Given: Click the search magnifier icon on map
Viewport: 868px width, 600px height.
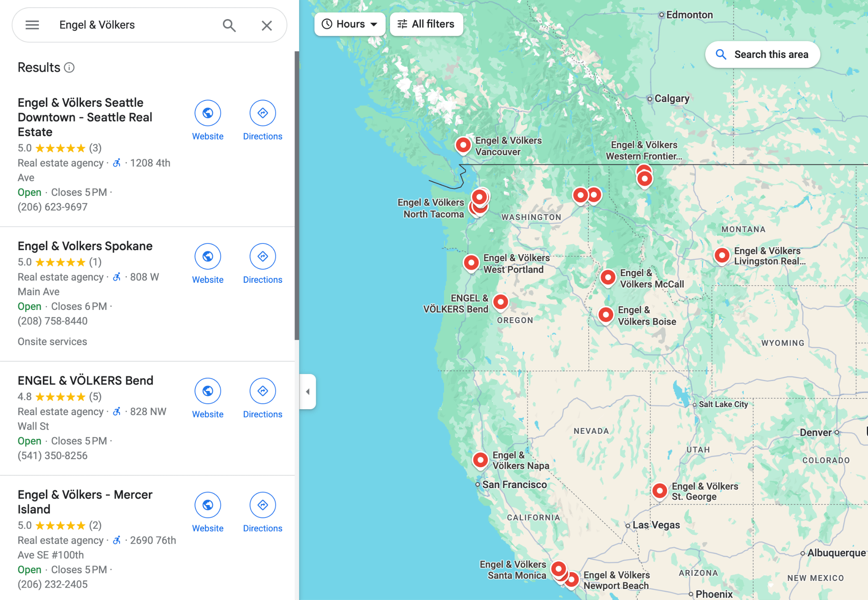Looking at the screenshot, I should tap(722, 55).
